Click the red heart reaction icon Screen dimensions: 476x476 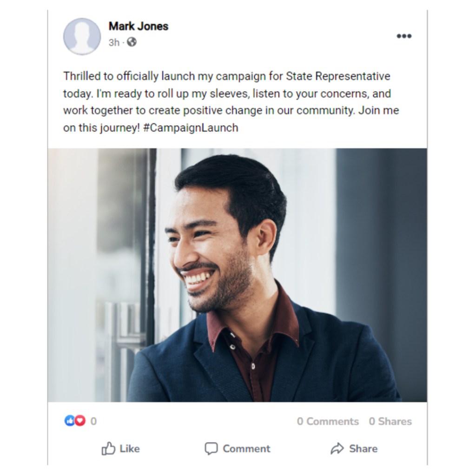80,421
